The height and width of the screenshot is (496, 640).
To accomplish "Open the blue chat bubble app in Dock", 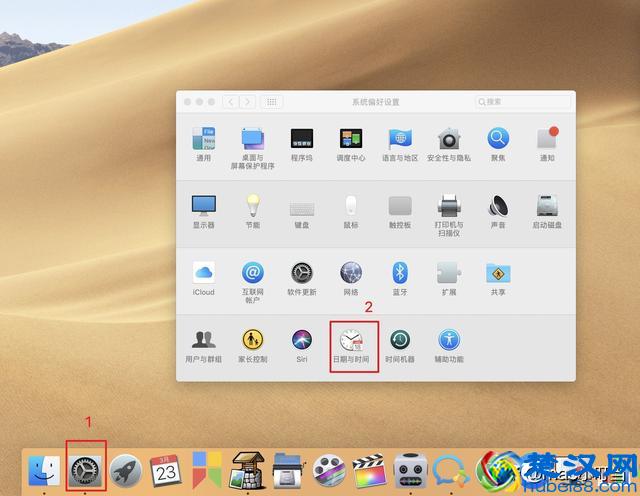I will (451, 471).
